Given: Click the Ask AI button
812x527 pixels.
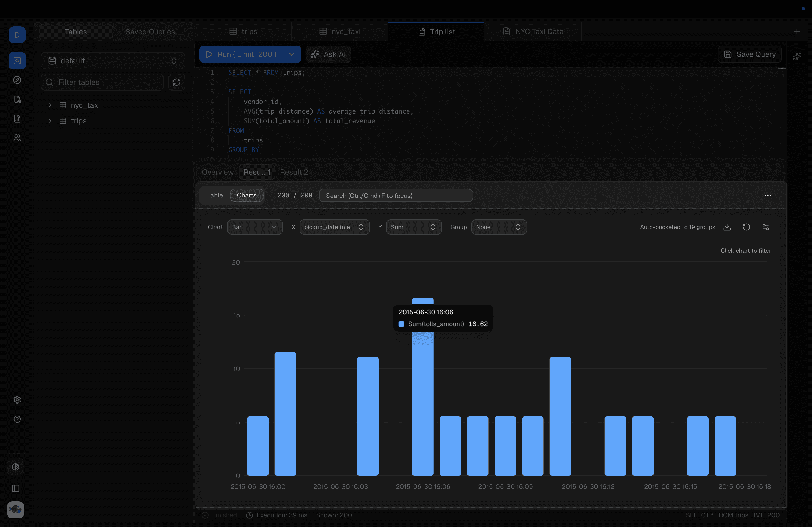Looking at the screenshot, I should pyautogui.click(x=328, y=54).
